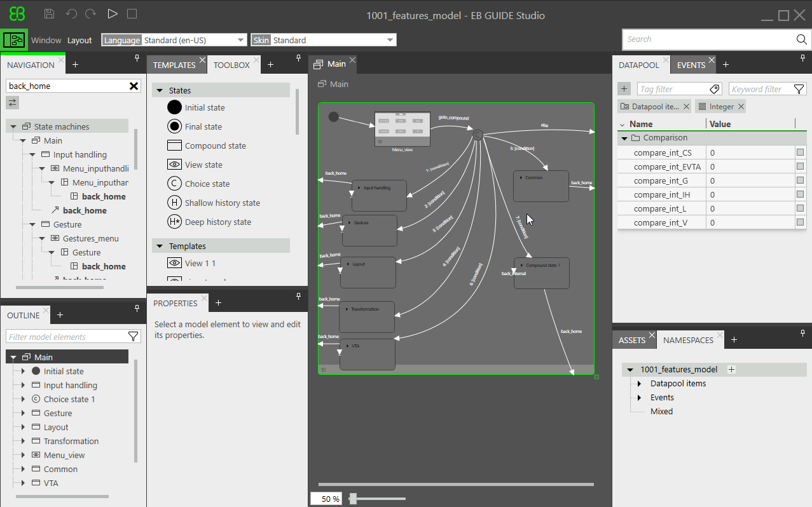Click the Save icon in the title bar

pyautogui.click(x=50, y=14)
